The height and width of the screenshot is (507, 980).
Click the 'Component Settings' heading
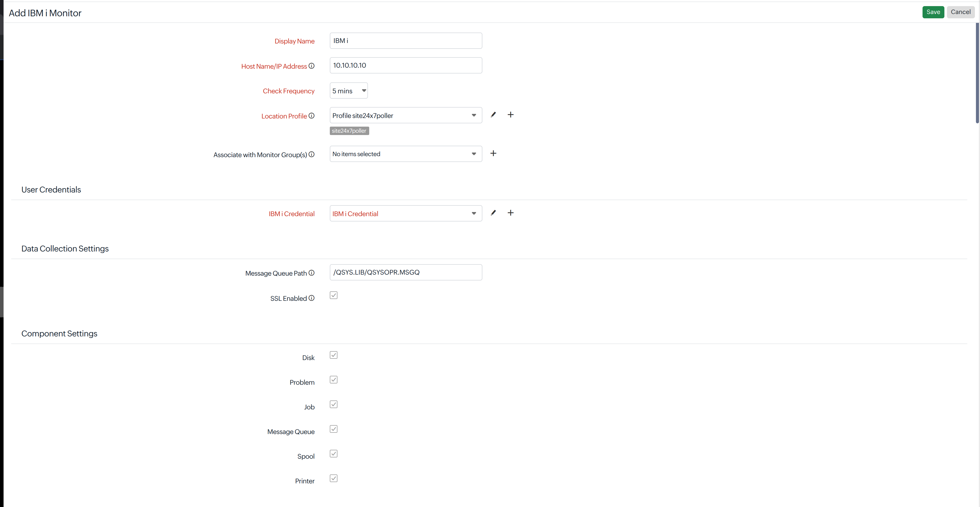[x=59, y=334]
